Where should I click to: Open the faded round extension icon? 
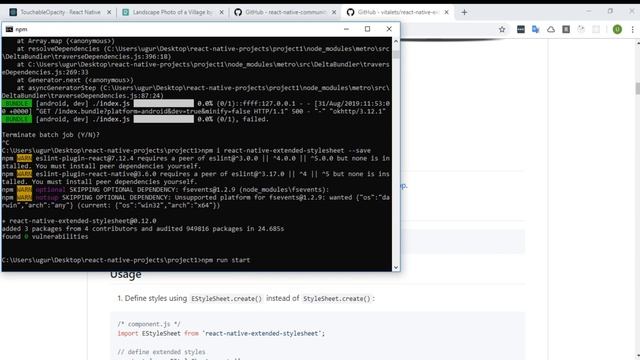click(581, 29)
